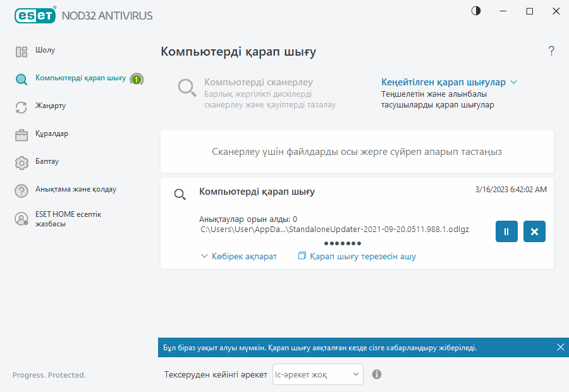Click the ESET logo in the header
Screen dimensions: 569x392
(35, 15)
